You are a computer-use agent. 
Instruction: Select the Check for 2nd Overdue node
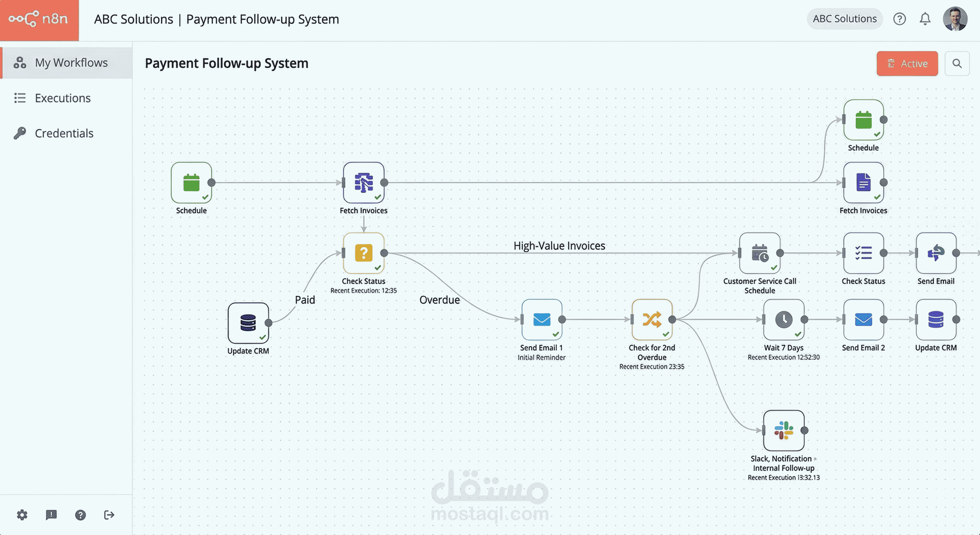652,320
